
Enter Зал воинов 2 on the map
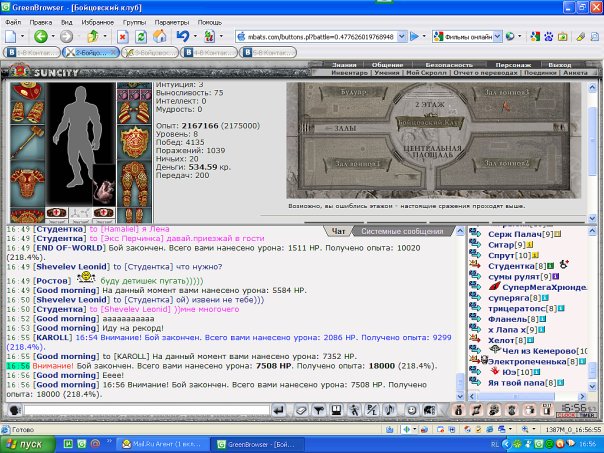click(507, 163)
